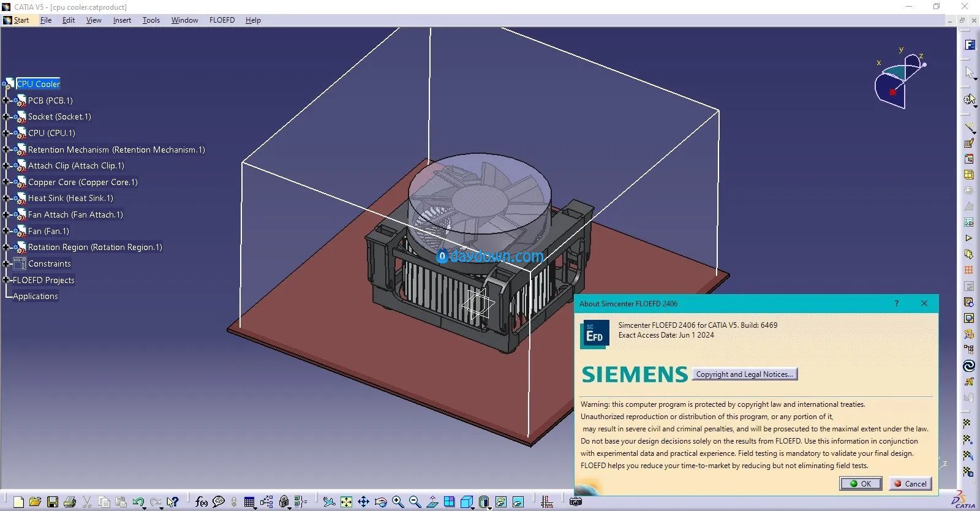Open the Tools menu
This screenshot has width=980, height=511.
[x=151, y=20]
